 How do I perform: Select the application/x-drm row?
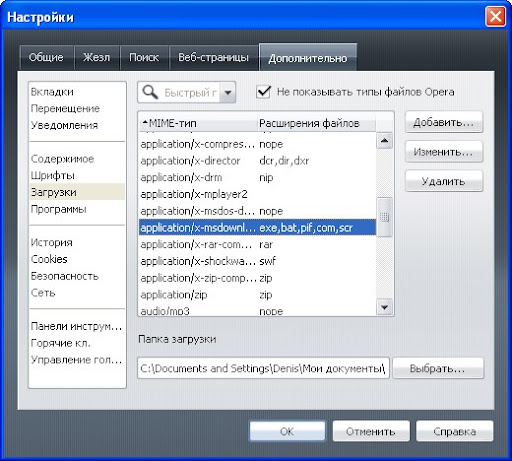(257, 177)
